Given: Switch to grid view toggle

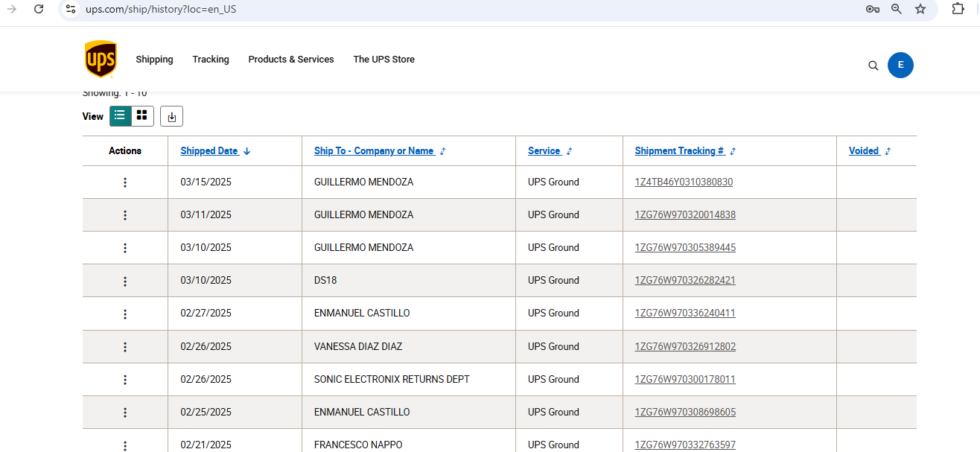Looking at the screenshot, I should point(142,115).
